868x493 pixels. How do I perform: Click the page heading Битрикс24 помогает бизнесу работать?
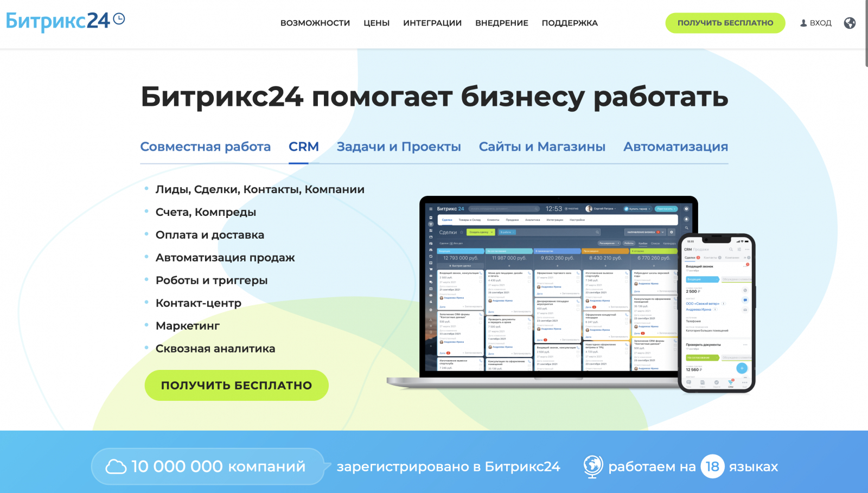tap(435, 97)
